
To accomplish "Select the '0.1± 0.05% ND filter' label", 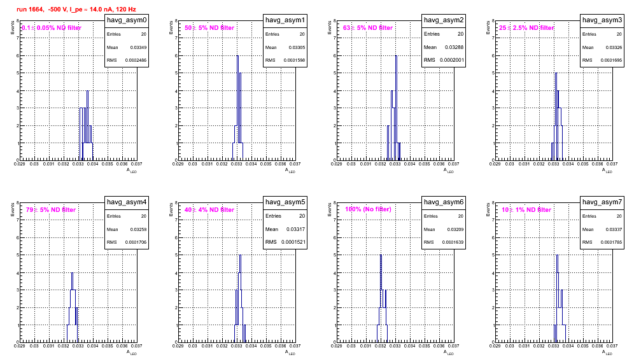I will (x=52, y=28).
